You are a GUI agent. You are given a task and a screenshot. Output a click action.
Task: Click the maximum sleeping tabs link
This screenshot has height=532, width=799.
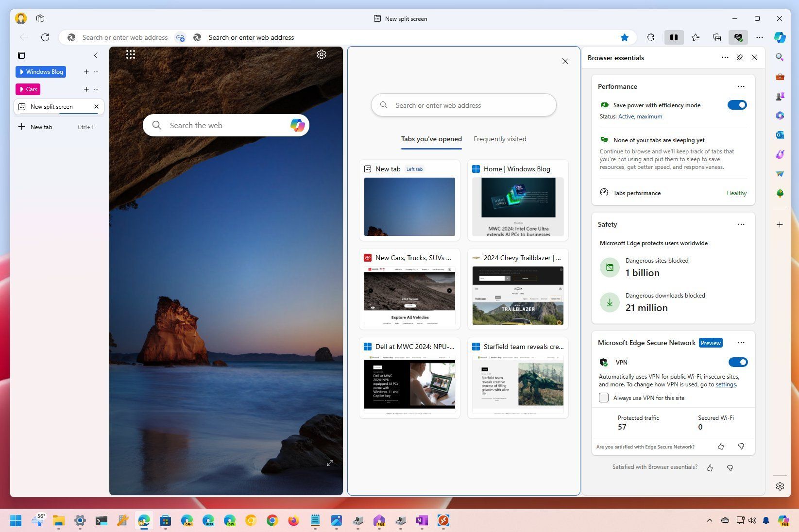pyautogui.click(x=649, y=116)
